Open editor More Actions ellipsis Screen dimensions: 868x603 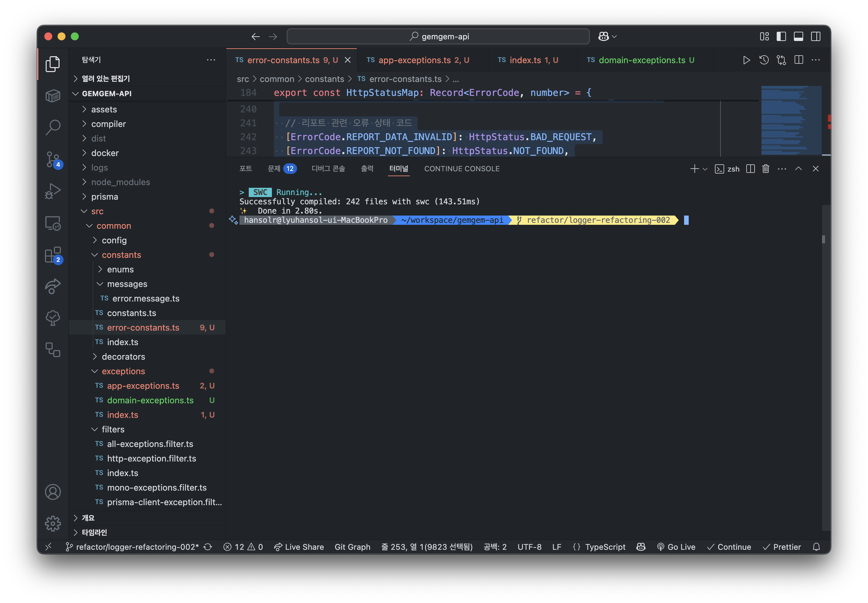816,60
